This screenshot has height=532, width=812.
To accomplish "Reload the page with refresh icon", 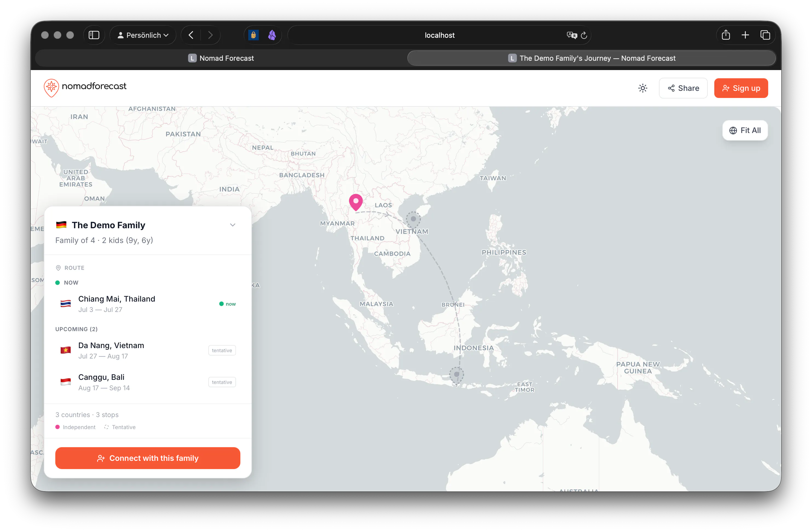I will [x=584, y=35].
